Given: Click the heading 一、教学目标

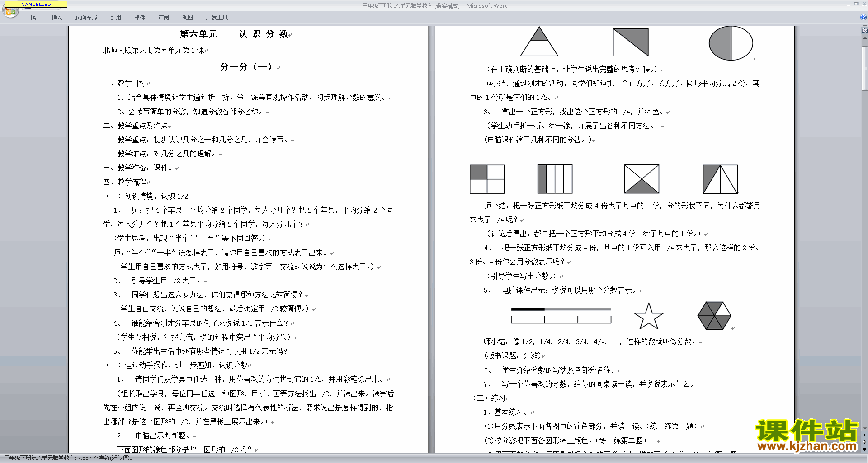Looking at the screenshot, I should 124,83.
